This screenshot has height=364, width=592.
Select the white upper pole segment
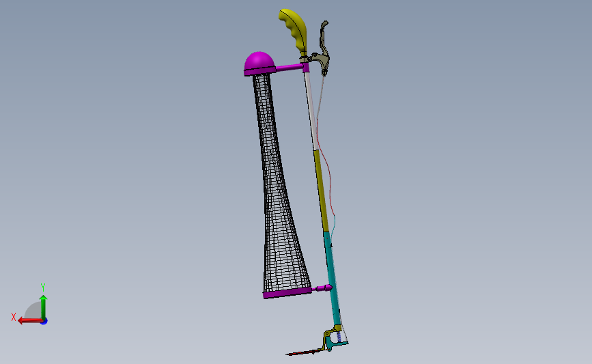(311, 110)
